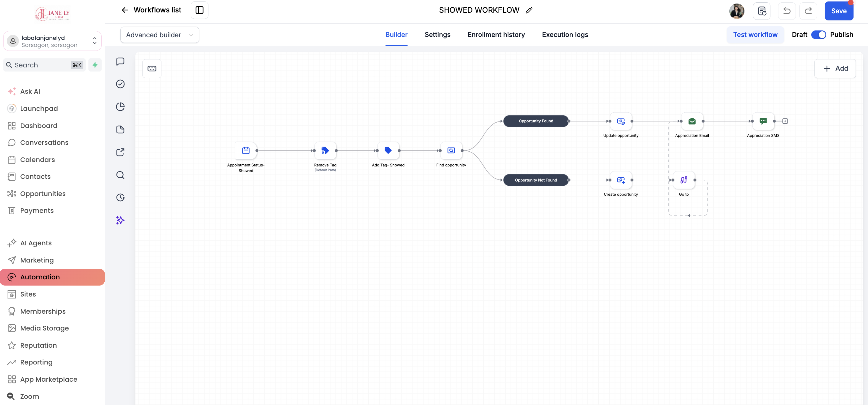This screenshot has height=405, width=868.
Task: Click the external share icon
Action: [120, 152]
